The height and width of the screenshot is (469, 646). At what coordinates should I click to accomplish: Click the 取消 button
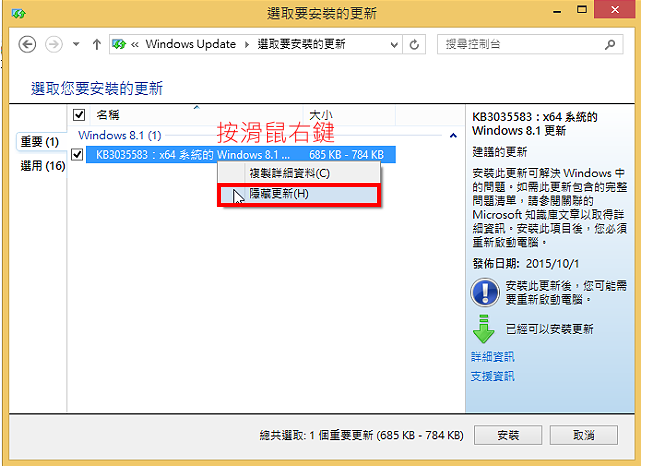coord(583,435)
